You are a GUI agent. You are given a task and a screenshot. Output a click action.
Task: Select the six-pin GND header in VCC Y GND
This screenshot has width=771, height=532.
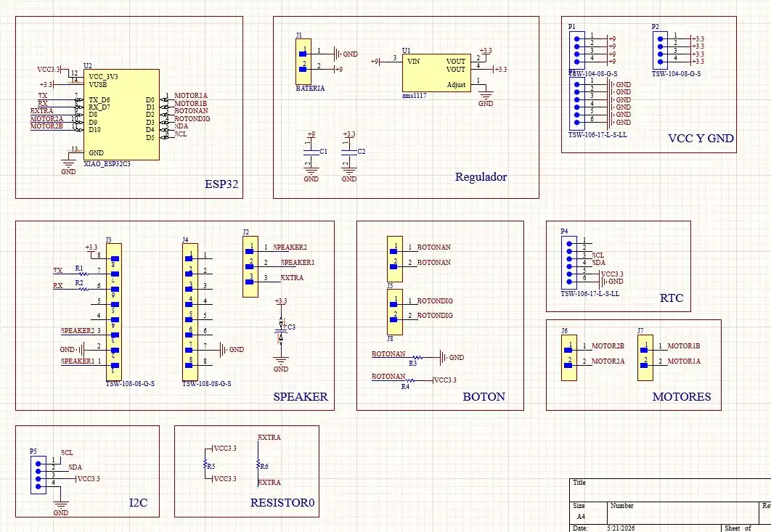click(x=576, y=103)
